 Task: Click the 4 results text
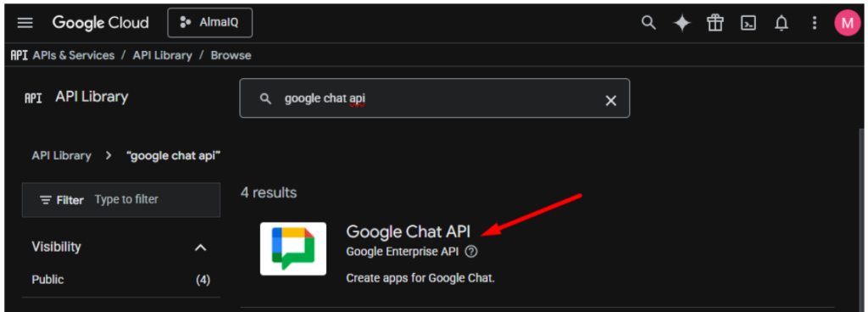pos(269,192)
